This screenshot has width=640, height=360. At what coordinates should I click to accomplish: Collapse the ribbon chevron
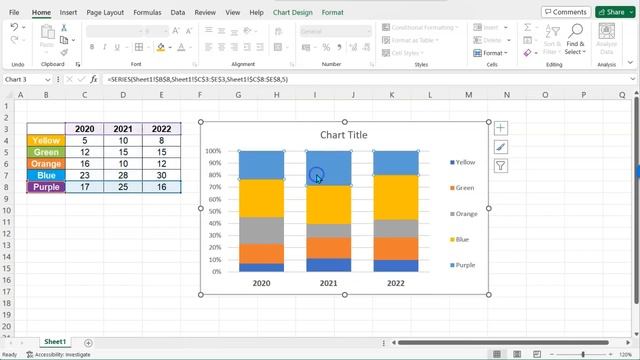click(630, 63)
